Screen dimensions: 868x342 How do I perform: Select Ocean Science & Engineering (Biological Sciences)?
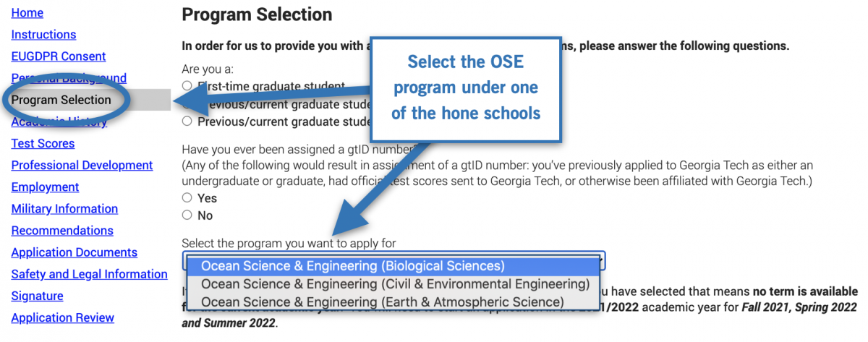pyautogui.click(x=353, y=266)
